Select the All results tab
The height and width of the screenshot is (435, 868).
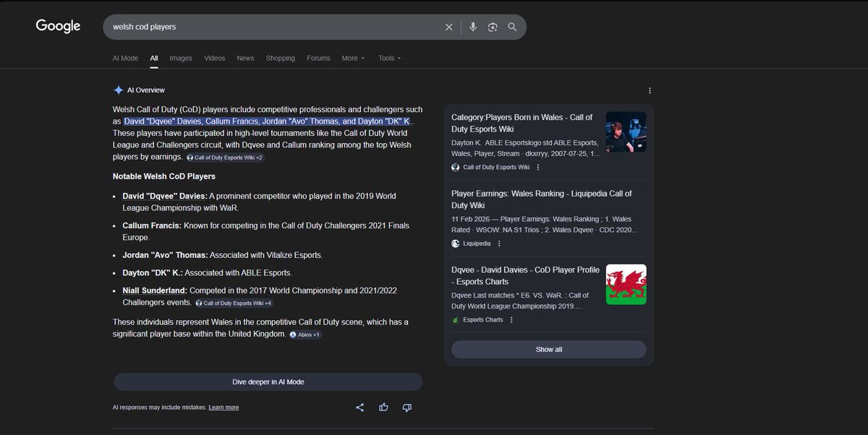point(154,58)
